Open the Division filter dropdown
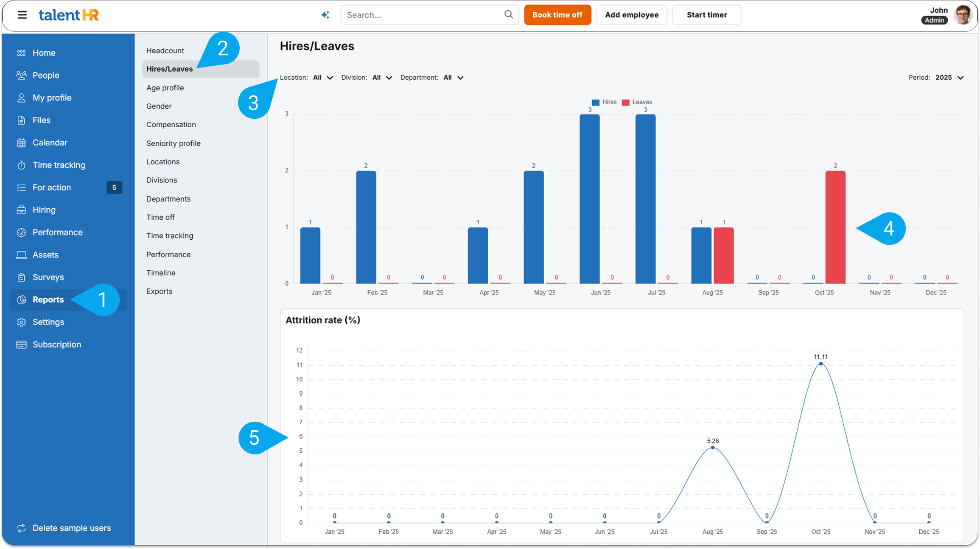 pyautogui.click(x=382, y=78)
